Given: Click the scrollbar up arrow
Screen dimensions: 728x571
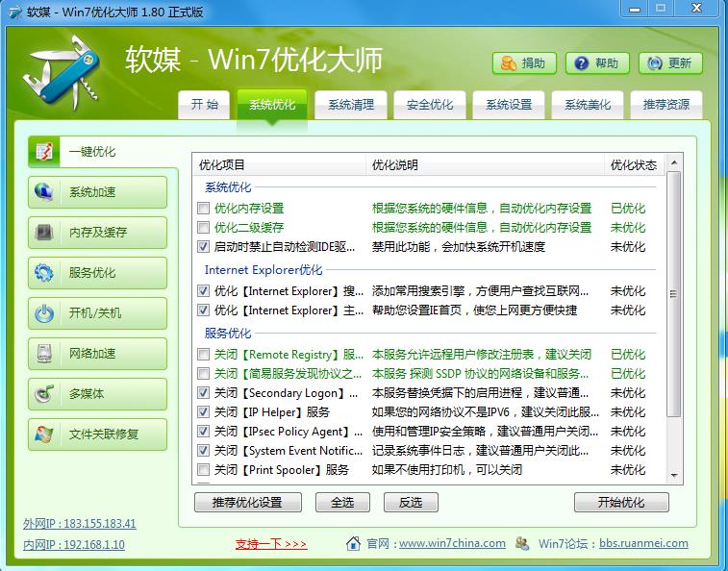Looking at the screenshot, I should [x=674, y=162].
